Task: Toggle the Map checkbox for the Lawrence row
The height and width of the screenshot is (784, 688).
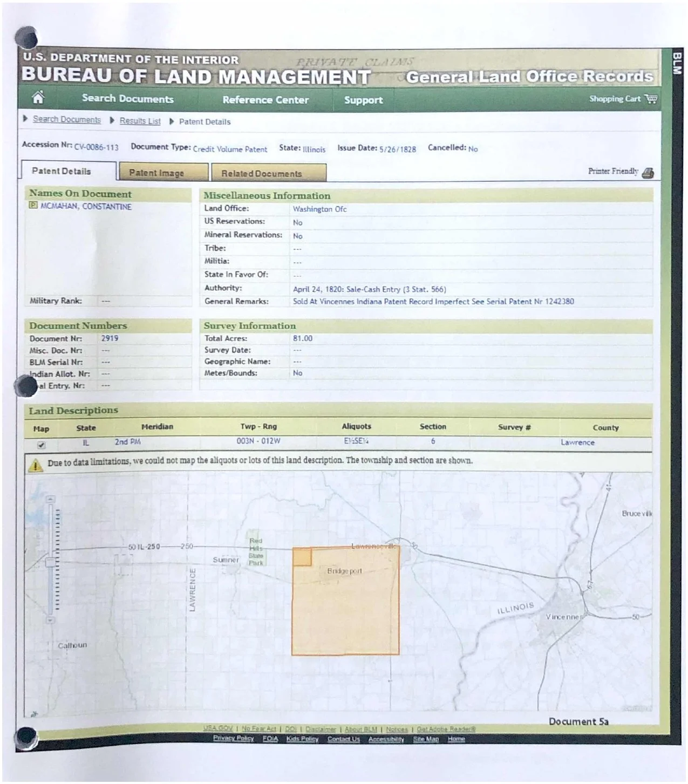Action: coord(41,445)
